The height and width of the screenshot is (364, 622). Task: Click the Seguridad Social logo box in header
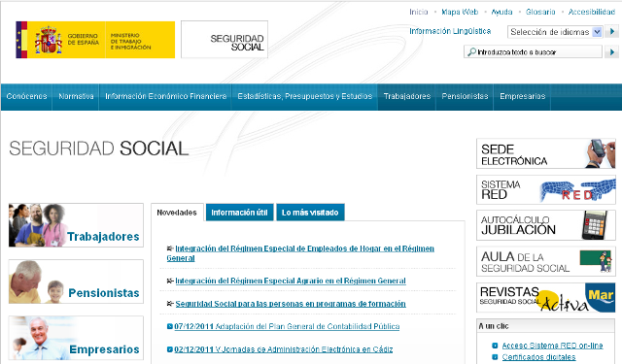pos(225,40)
